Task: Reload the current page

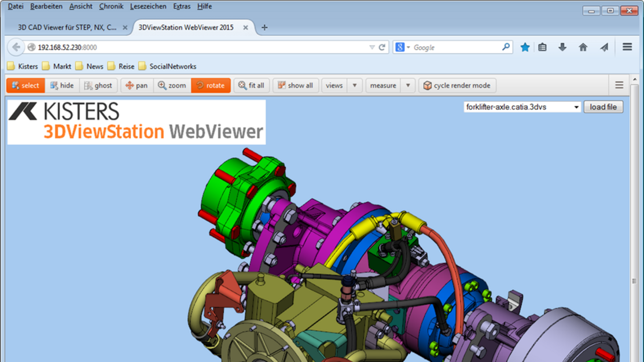Action: 382,47
